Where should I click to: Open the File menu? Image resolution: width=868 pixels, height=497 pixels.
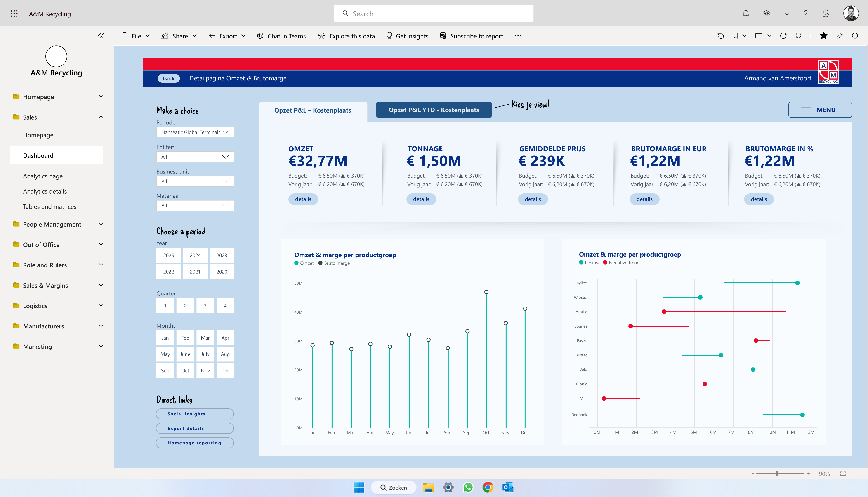136,36
